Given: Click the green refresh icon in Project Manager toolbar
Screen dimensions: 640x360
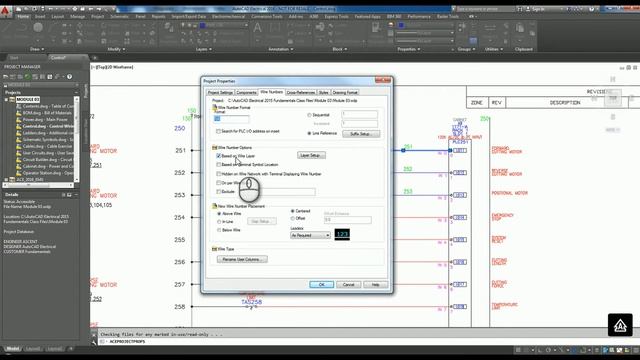Looking at the screenshot, I should (x=27, y=76).
